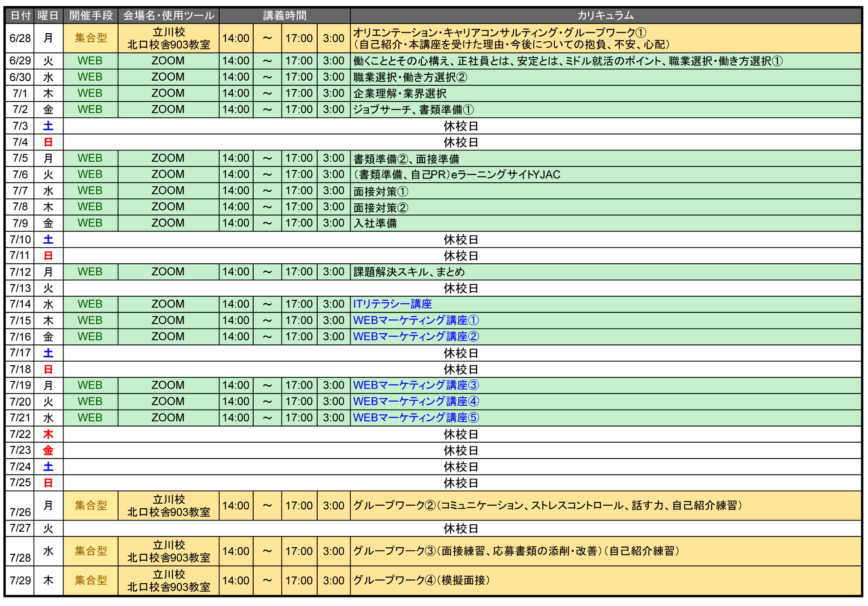Click 集合型 in the 7/26 row
The width and height of the screenshot is (868, 606).
pos(91,506)
